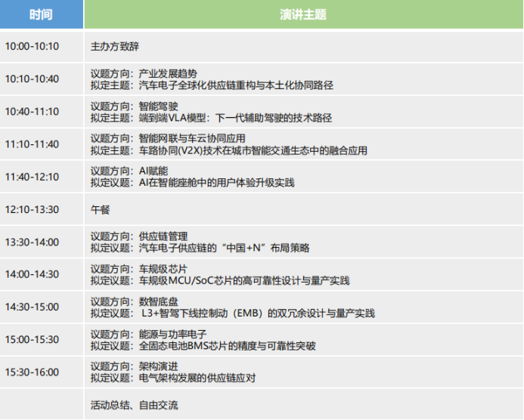Select the 产业发展趋势 topic line
524x420 pixels.
click(144, 73)
